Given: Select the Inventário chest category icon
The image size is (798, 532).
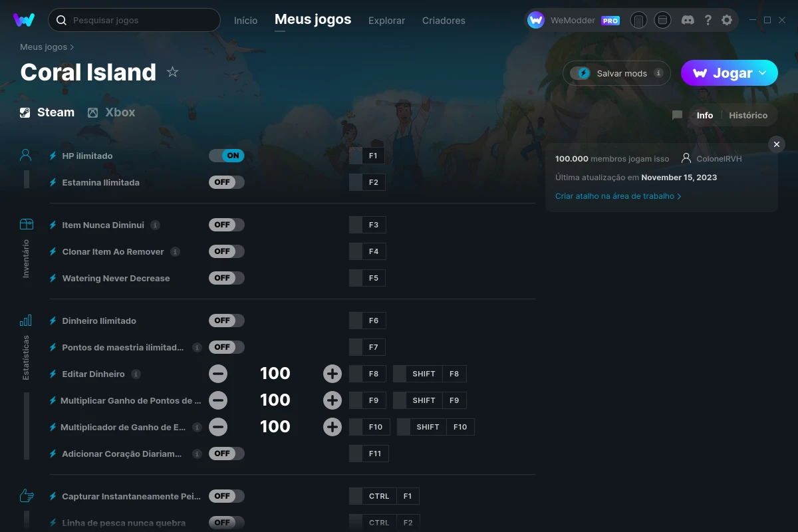Looking at the screenshot, I should point(26,224).
